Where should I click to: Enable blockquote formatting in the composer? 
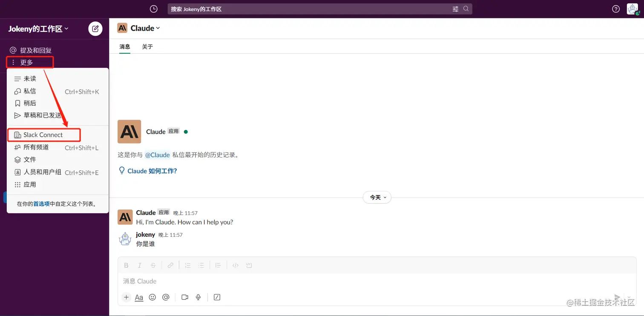218,265
